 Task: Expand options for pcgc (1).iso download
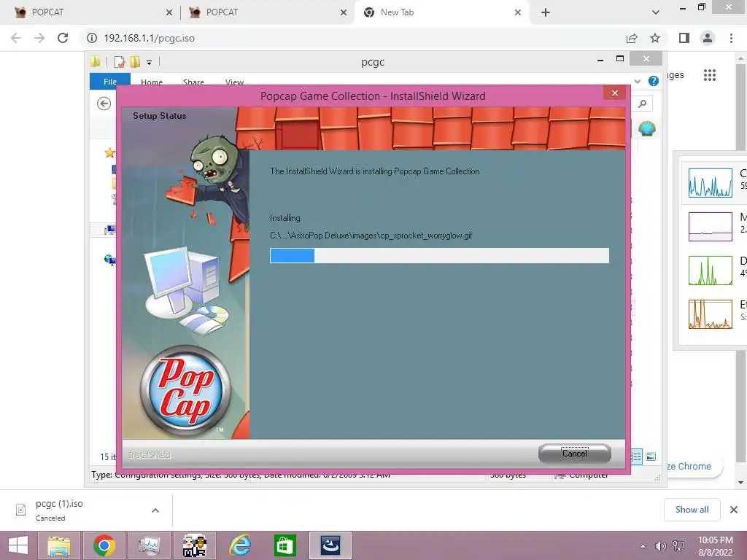(x=155, y=510)
